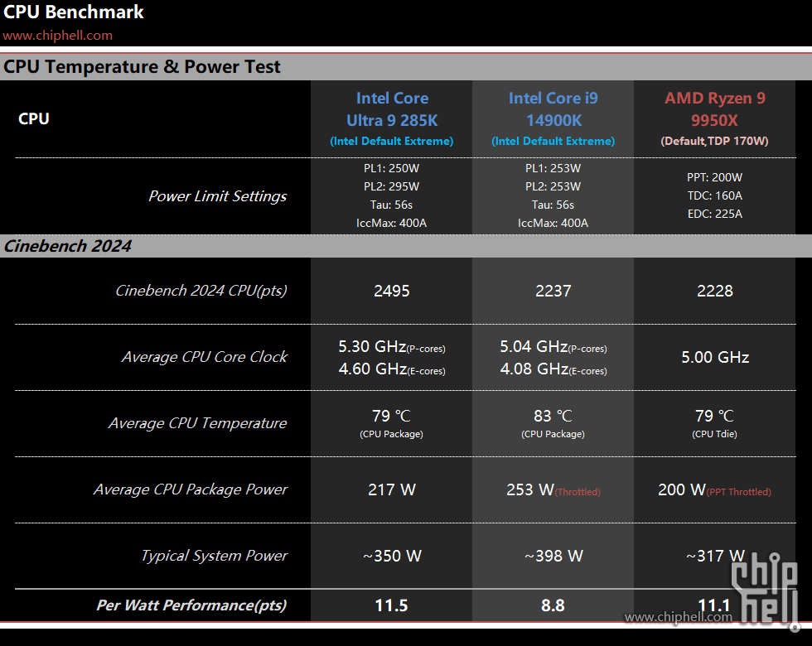
Task: Select the "~398 W" system power value
Action: pos(553,556)
